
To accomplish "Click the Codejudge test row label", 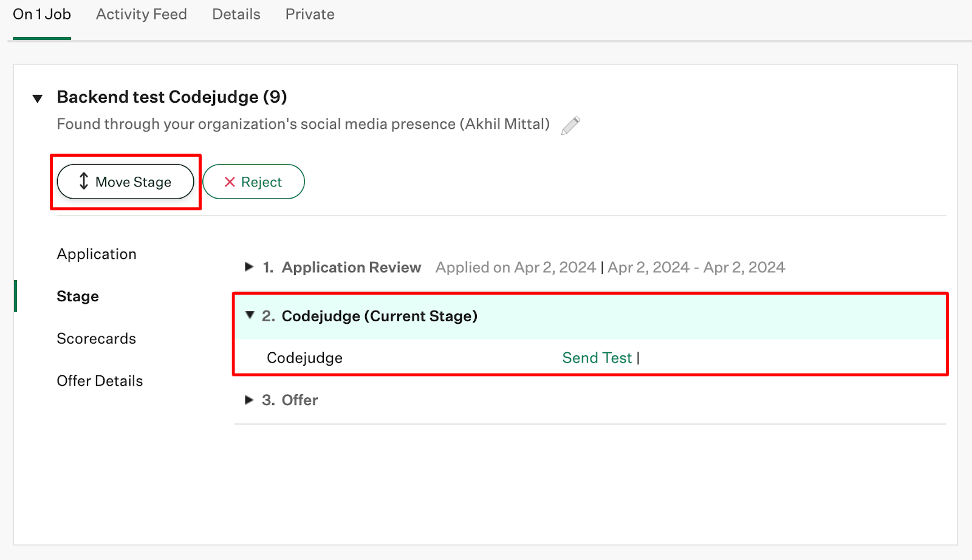I will point(304,358).
